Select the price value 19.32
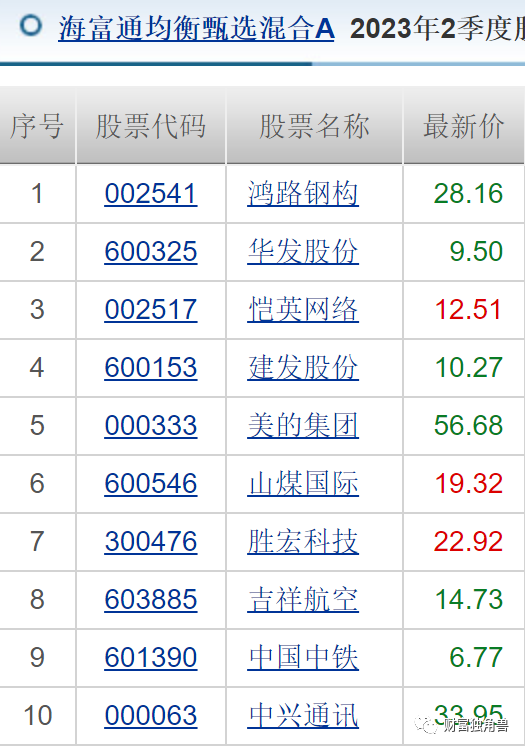525x749 pixels. 468,483
